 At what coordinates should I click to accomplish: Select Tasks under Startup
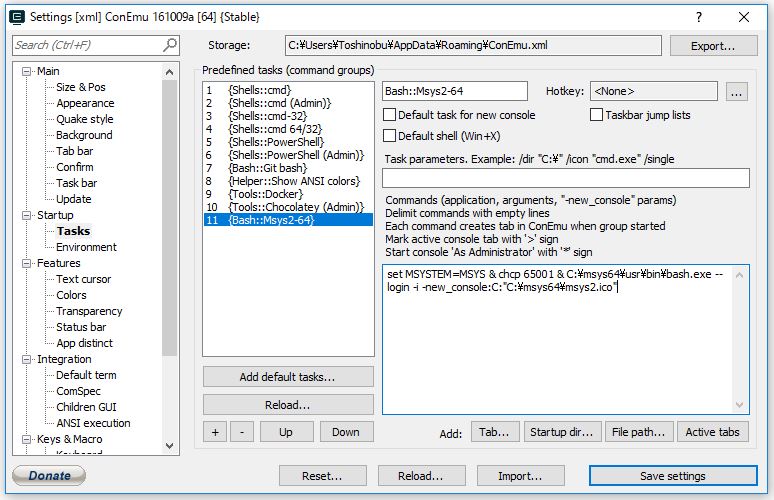tap(73, 231)
